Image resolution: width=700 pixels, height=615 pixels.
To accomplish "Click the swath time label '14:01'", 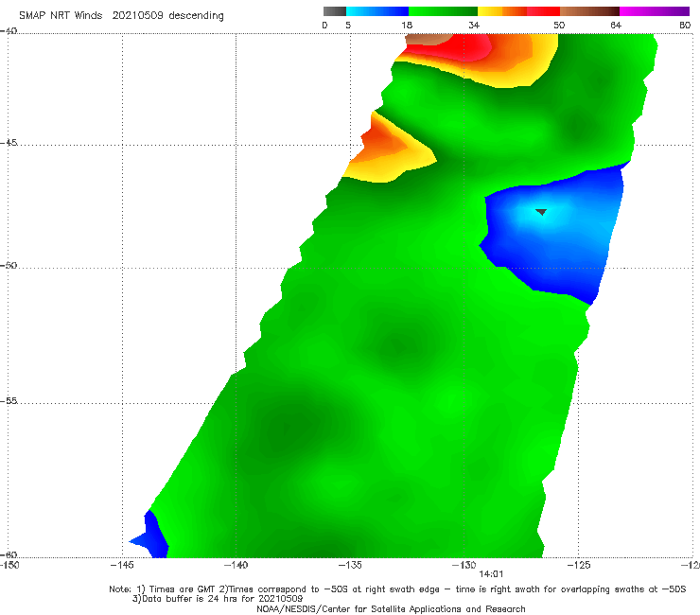I will tap(491, 574).
